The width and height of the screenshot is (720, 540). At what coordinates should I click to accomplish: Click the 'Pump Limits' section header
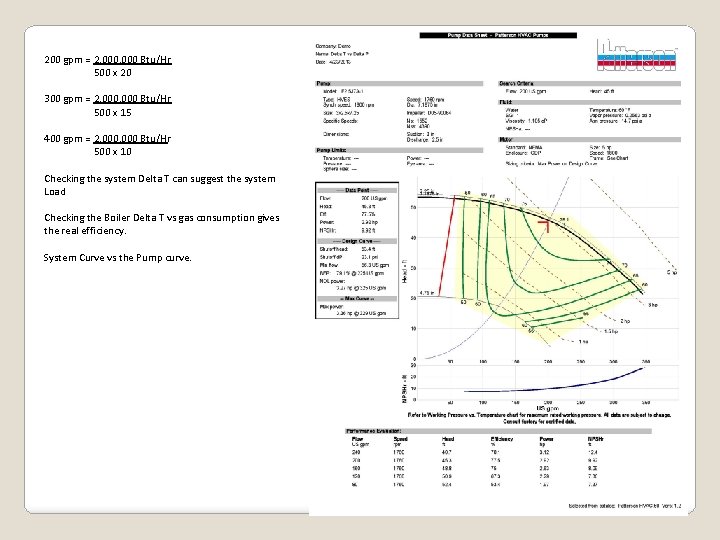point(399,150)
